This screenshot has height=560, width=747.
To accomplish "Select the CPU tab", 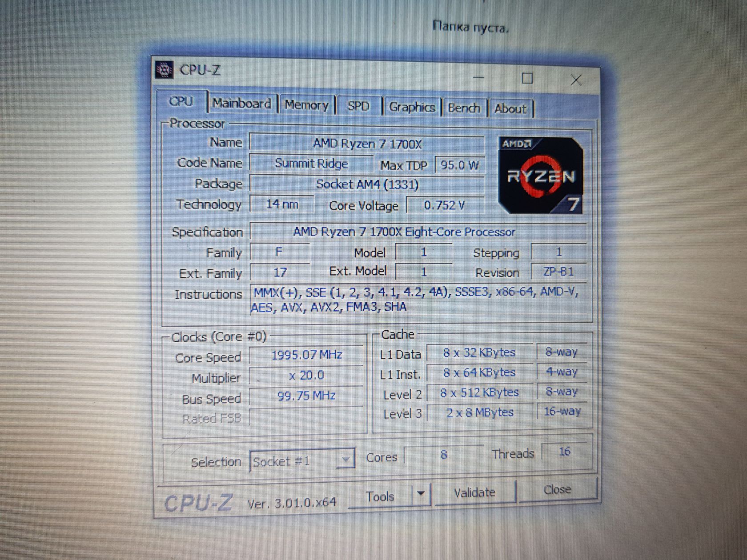I will click(x=181, y=101).
